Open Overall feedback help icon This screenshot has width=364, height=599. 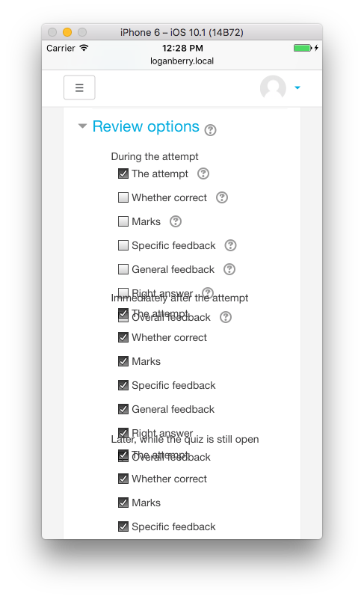coord(226,317)
